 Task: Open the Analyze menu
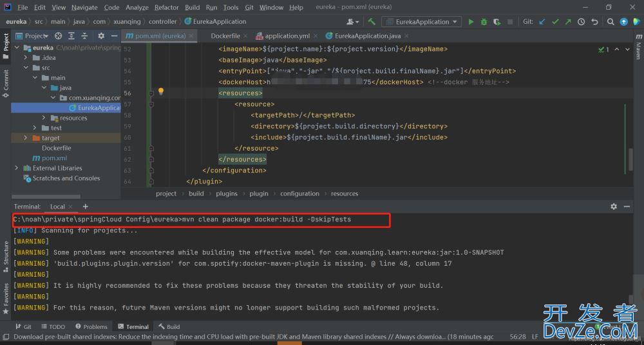(137, 7)
